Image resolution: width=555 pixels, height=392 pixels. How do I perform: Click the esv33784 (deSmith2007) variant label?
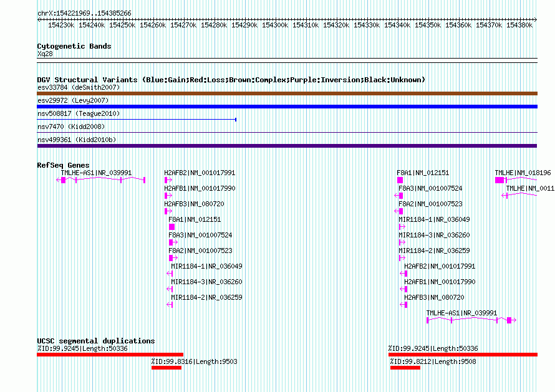point(79,87)
